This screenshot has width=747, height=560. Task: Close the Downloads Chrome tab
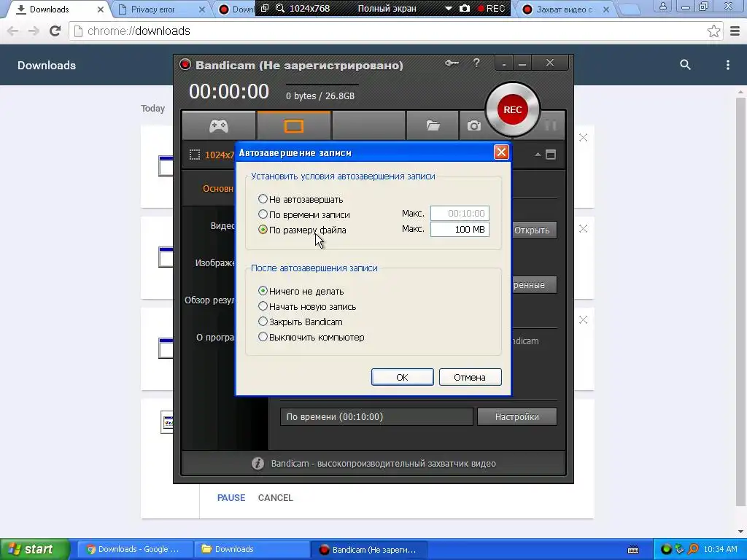tap(101, 9)
